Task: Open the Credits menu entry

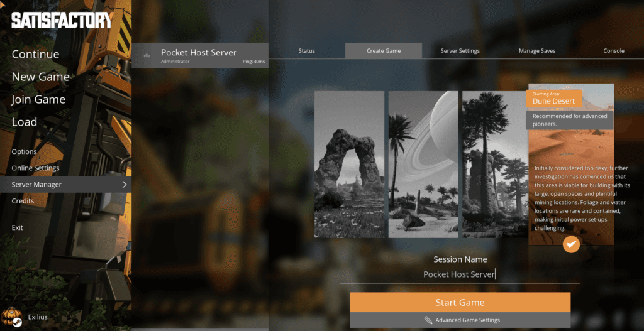Action: [x=23, y=201]
